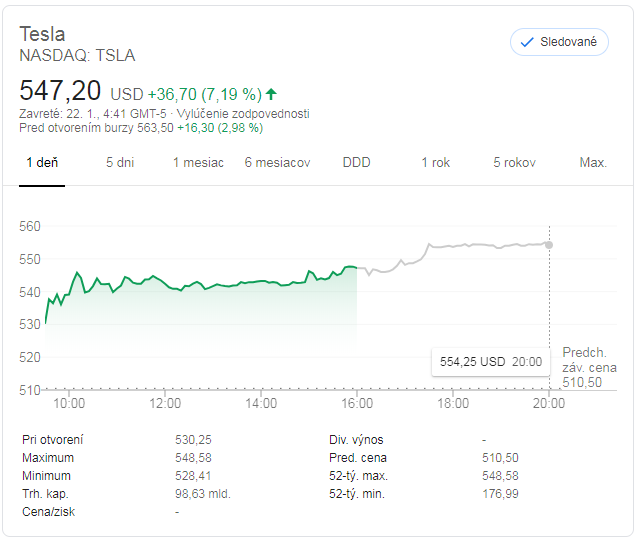The height and width of the screenshot is (540, 638).
Task: Click the Trh. kap. label
Action: (45, 494)
